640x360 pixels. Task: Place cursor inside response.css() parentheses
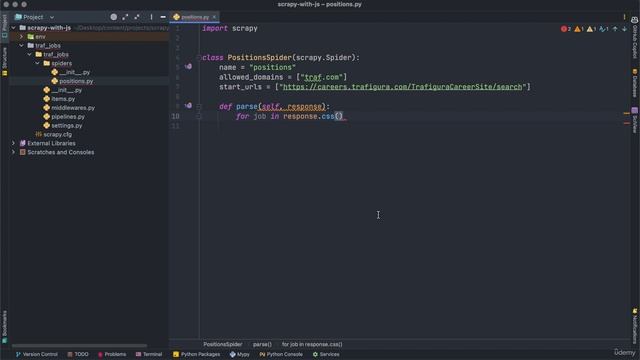pyautogui.click(x=339, y=116)
